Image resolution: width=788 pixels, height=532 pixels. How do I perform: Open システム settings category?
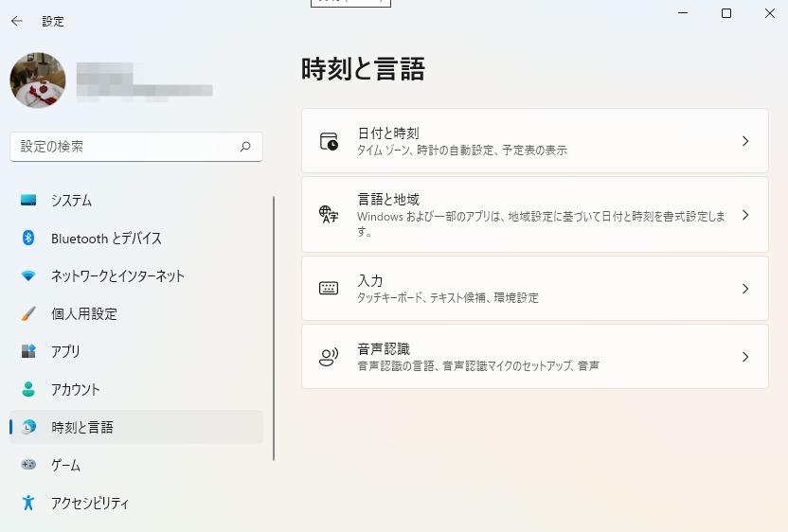point(136,200)
